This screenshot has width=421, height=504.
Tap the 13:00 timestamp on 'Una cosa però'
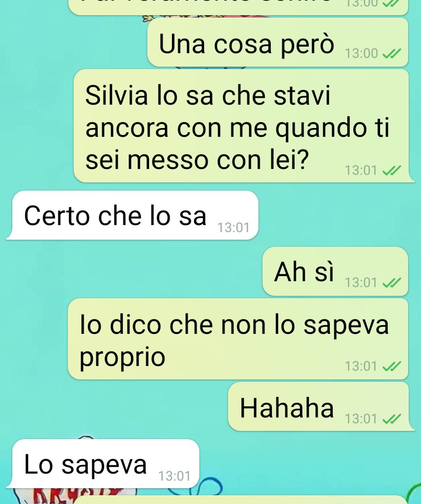361,53
